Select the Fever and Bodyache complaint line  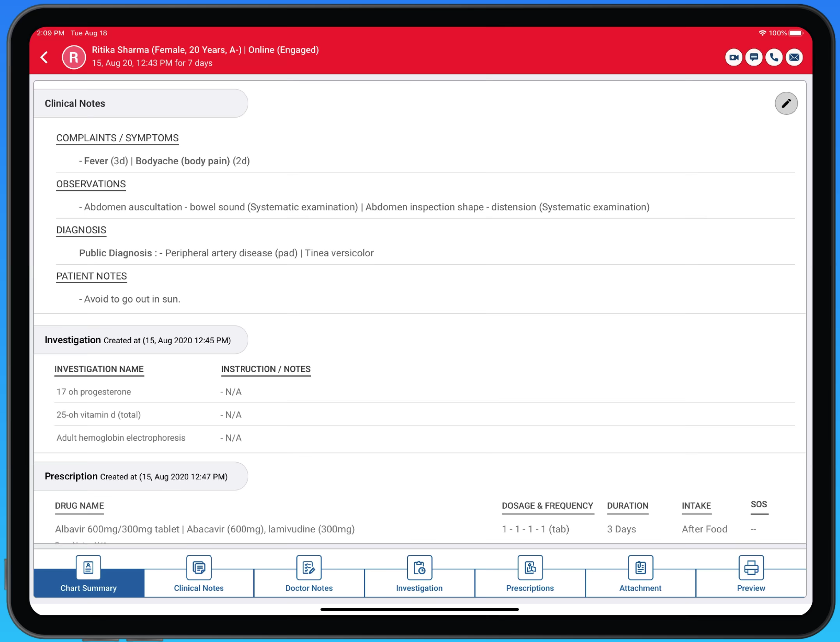coord(164,161)
